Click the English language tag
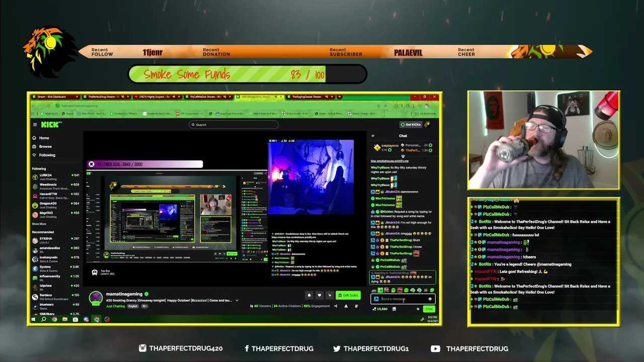Screen dimensions: 644x362 133,306
